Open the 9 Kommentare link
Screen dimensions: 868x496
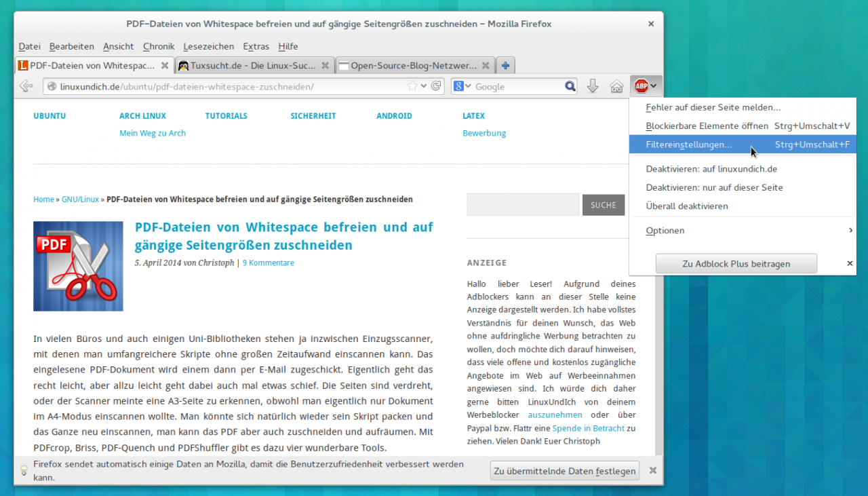coord(269,263)
